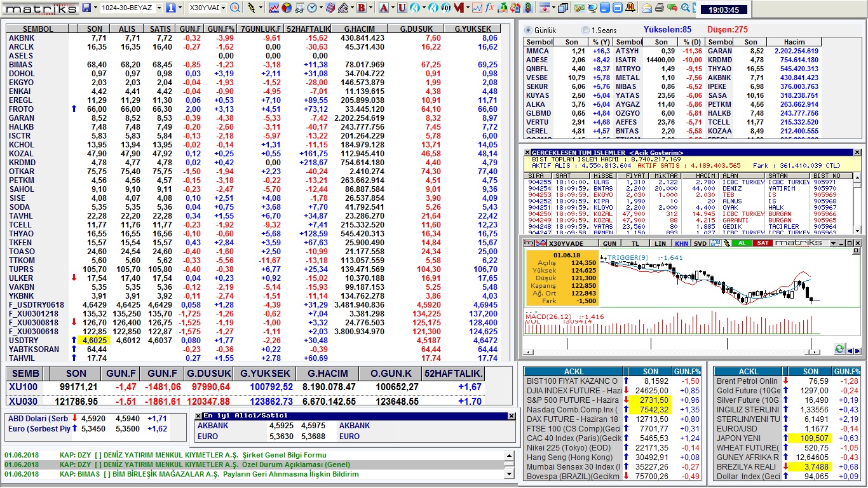Select the 1.Seans radio button
868x488 pixels.
tap(585, 30)
